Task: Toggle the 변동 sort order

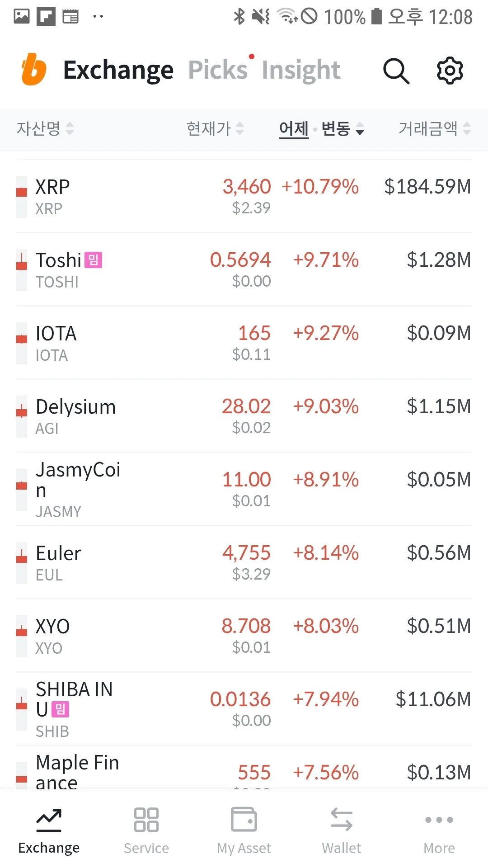Action: (x=343, y=129)
